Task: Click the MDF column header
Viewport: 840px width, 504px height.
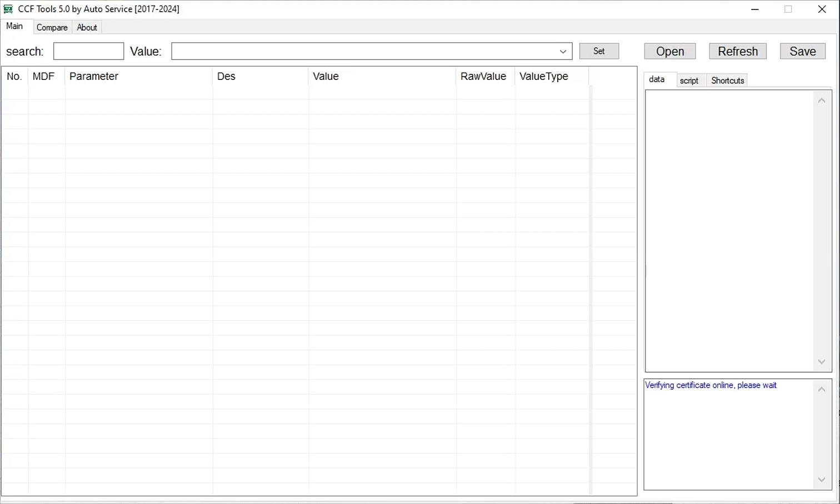Action: point(46,76)
